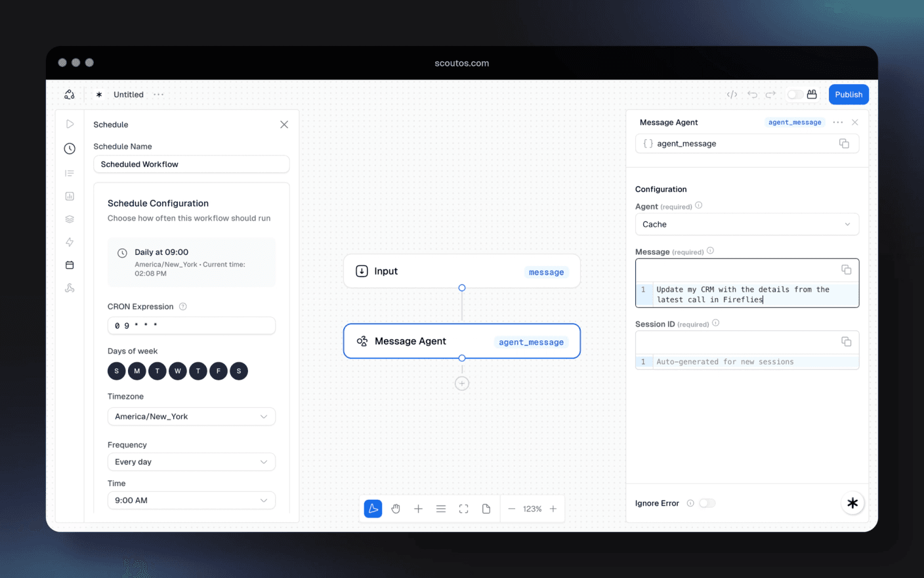Expand the Every day frequency dropdown

[192, 462]
